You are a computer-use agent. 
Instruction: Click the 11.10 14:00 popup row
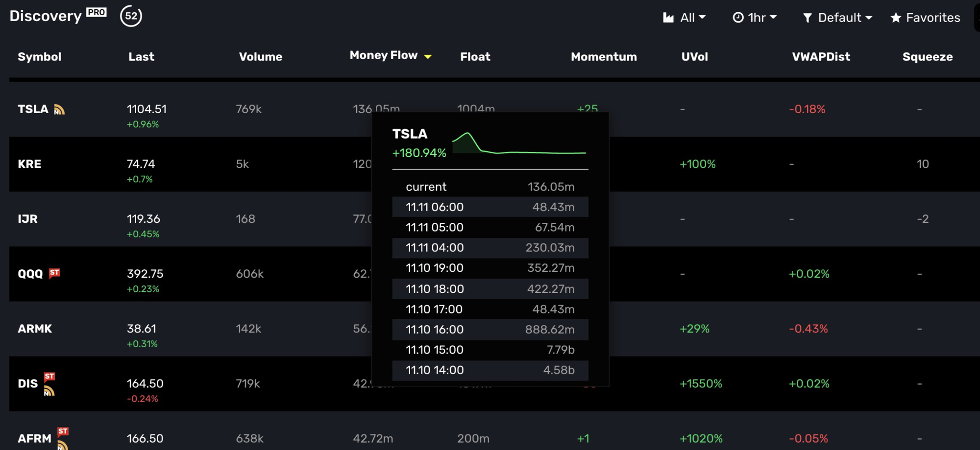(490, 370)
